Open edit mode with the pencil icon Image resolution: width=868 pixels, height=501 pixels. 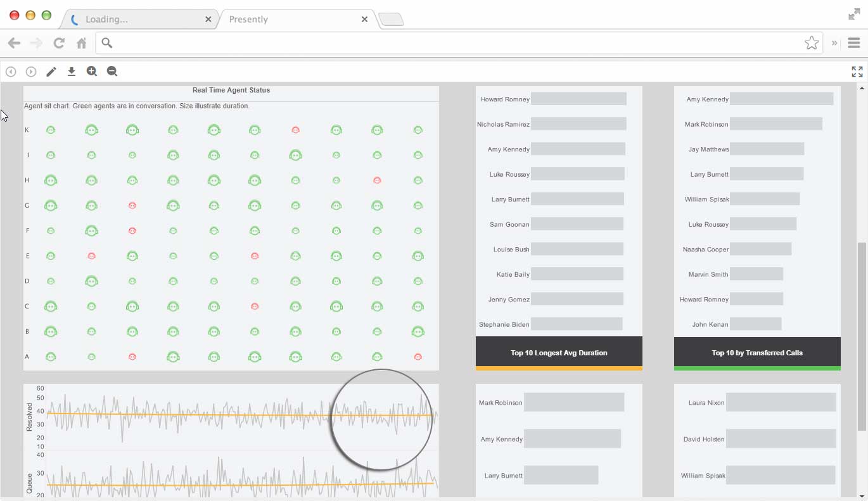click(51, 72)
